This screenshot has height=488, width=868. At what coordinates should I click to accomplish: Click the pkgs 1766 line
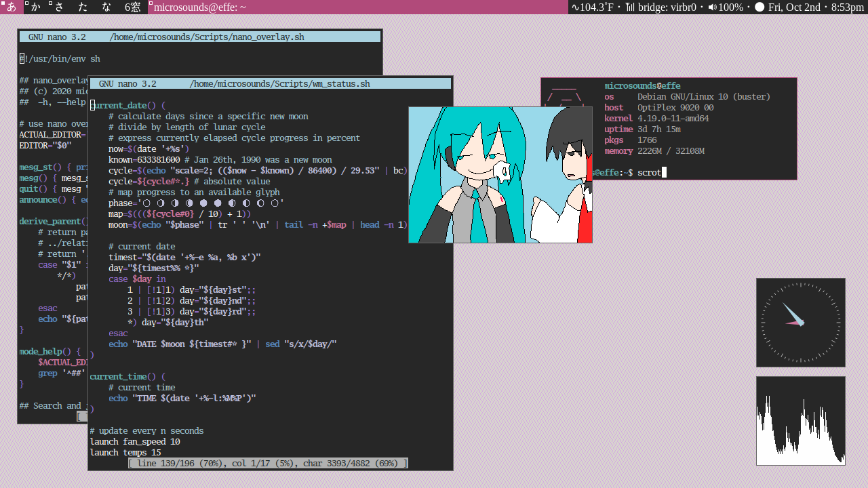pyautogui.click(x=631, y=140)
